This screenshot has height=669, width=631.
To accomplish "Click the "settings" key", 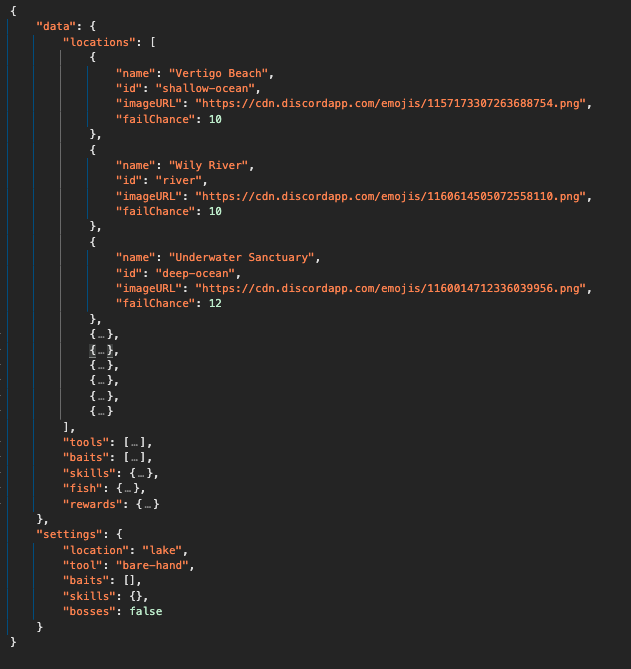I will coord(70,534).
